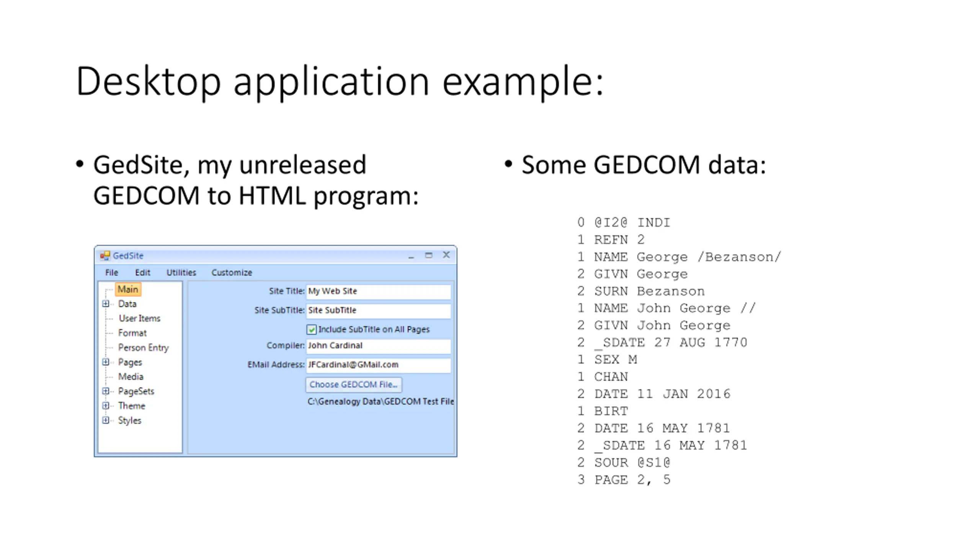Screen dimensions: 980x551
Task: Open the Edit menu
Action: pos(142,272)
